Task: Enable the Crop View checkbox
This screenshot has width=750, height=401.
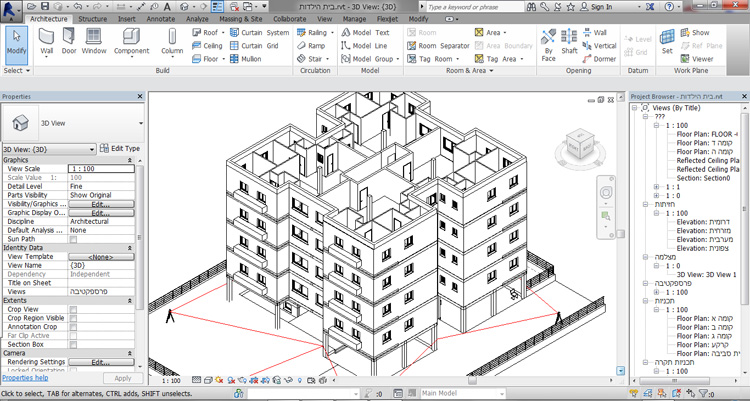Action: (x=73, y=309)
